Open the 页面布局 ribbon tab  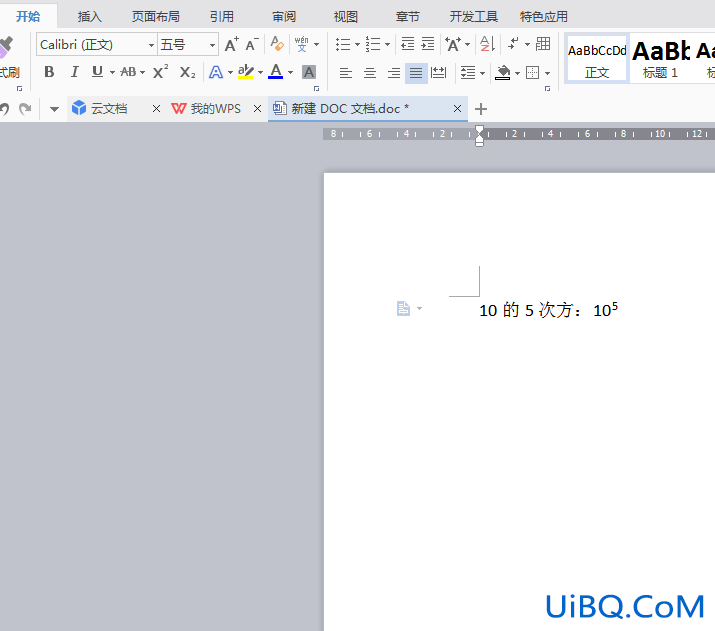point(156,17)
